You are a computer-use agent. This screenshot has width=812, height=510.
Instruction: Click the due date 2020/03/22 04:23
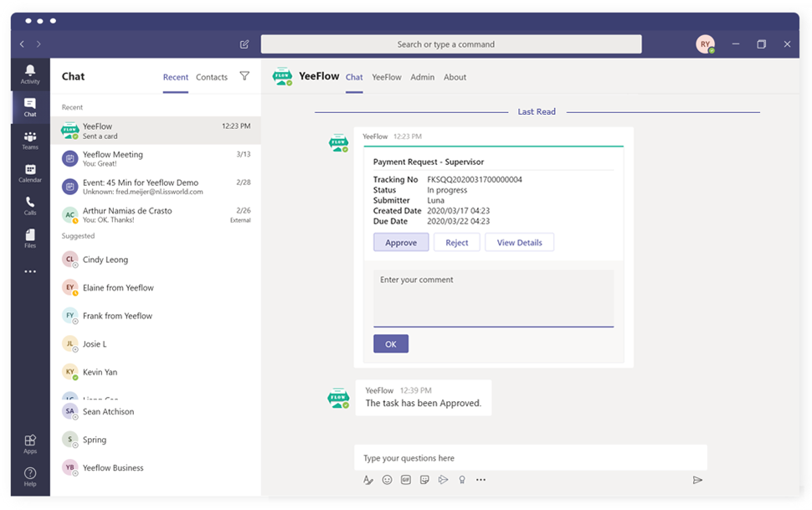pos(458,221)
